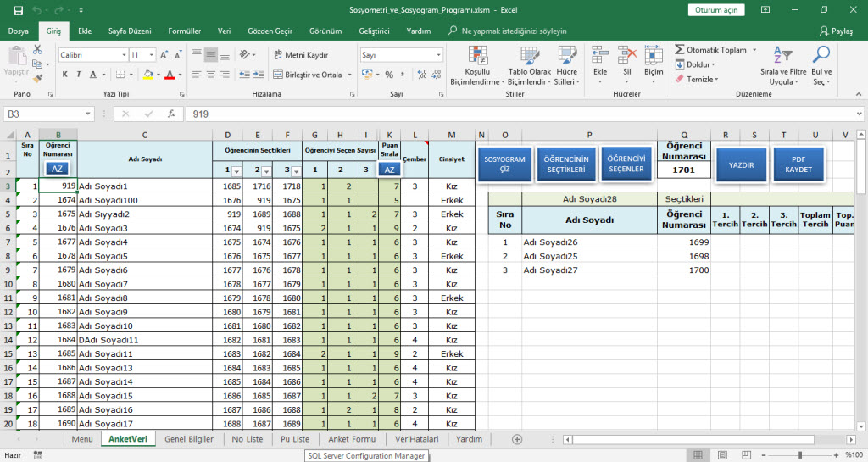Open the filter dropdown for column 3
This screenshot has height=462, width=868.
click(296, 171)
